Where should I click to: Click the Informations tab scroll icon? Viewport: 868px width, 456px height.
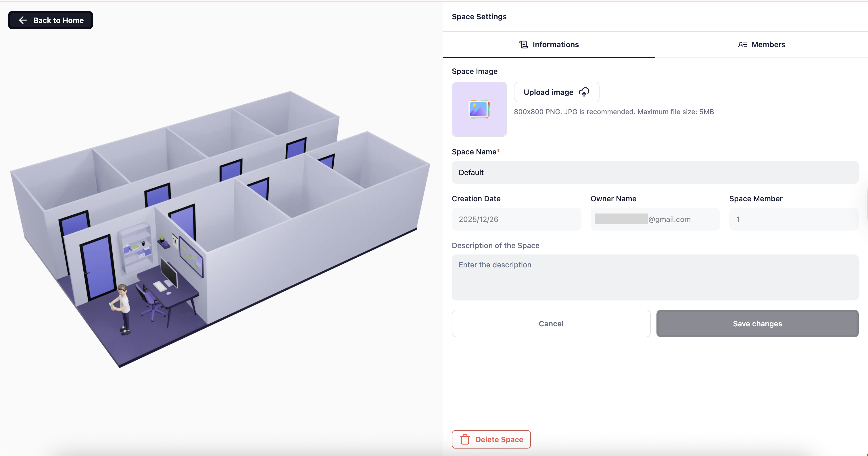523,45
